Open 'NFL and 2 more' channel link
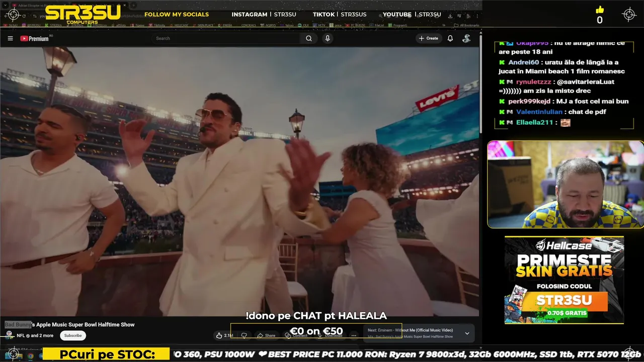 (35, 335)
